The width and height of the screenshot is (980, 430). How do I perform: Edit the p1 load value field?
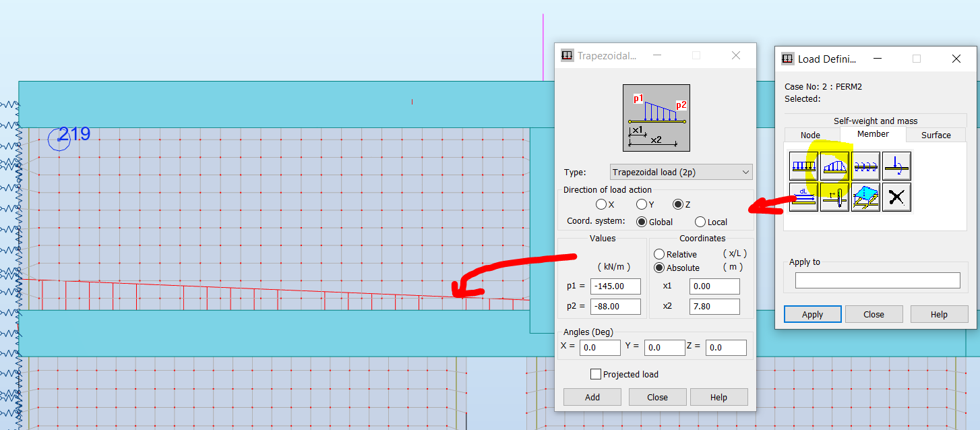pos(615,286)
